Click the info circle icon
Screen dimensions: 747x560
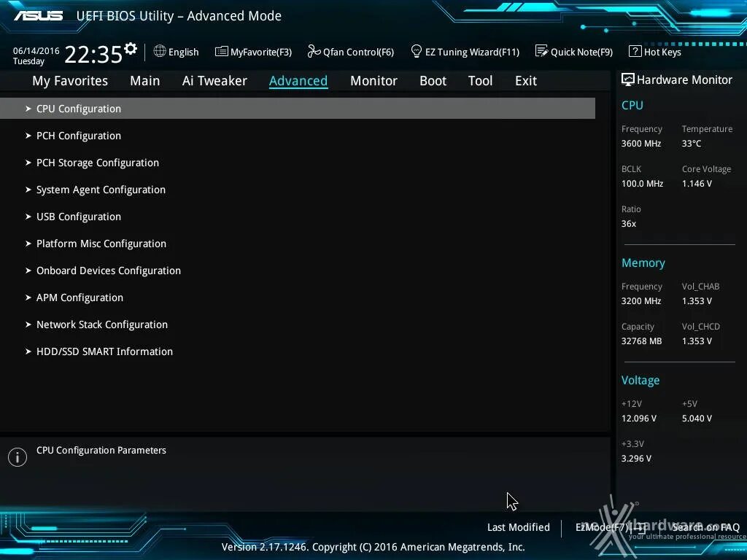[x=18, y=457]
